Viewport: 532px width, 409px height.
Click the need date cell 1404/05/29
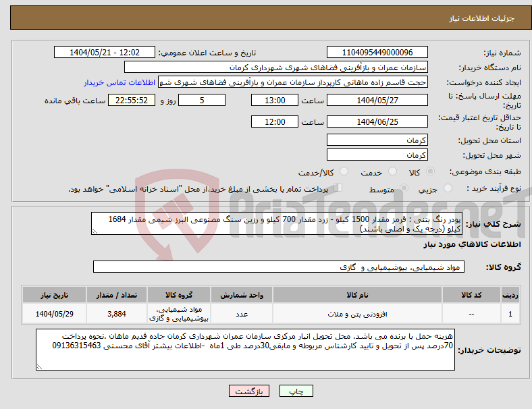(54, 314)
